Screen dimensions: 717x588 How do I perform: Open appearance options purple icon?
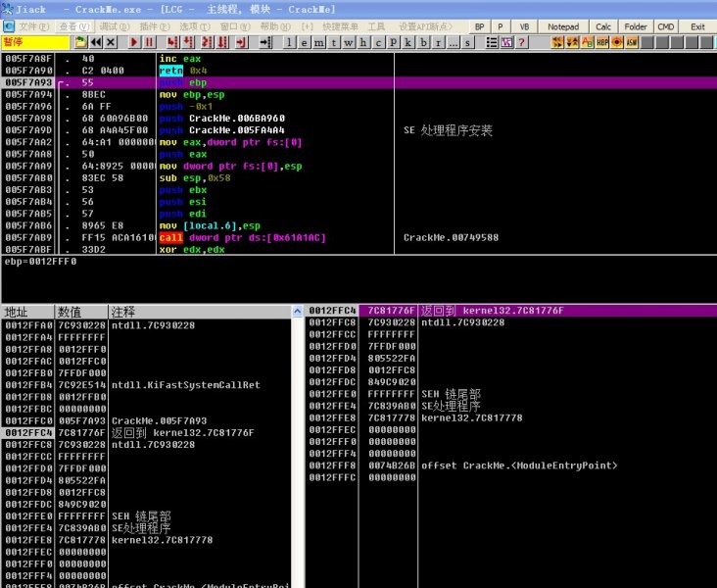(x=506, y=42)
